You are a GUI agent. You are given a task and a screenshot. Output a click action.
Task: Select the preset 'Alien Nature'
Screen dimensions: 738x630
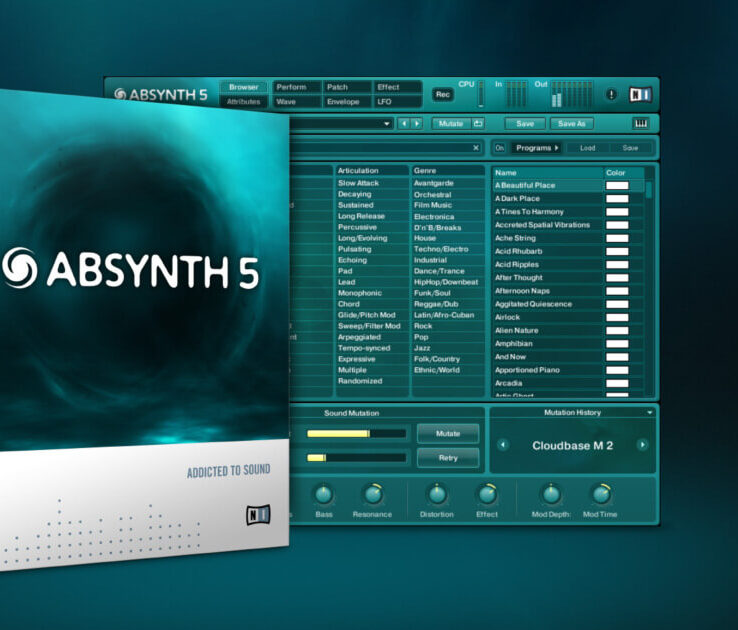(548, 330)
